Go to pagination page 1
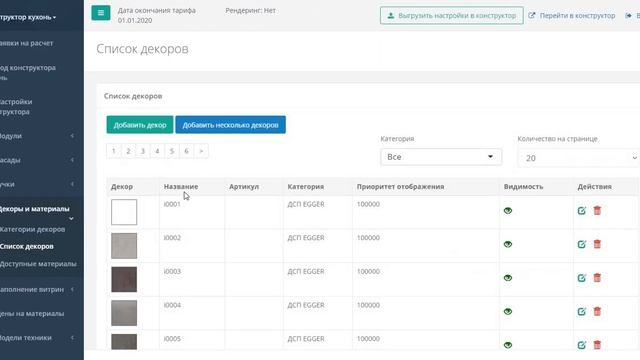Viewport: 640px width, 360px height. [x=113, y=151]
